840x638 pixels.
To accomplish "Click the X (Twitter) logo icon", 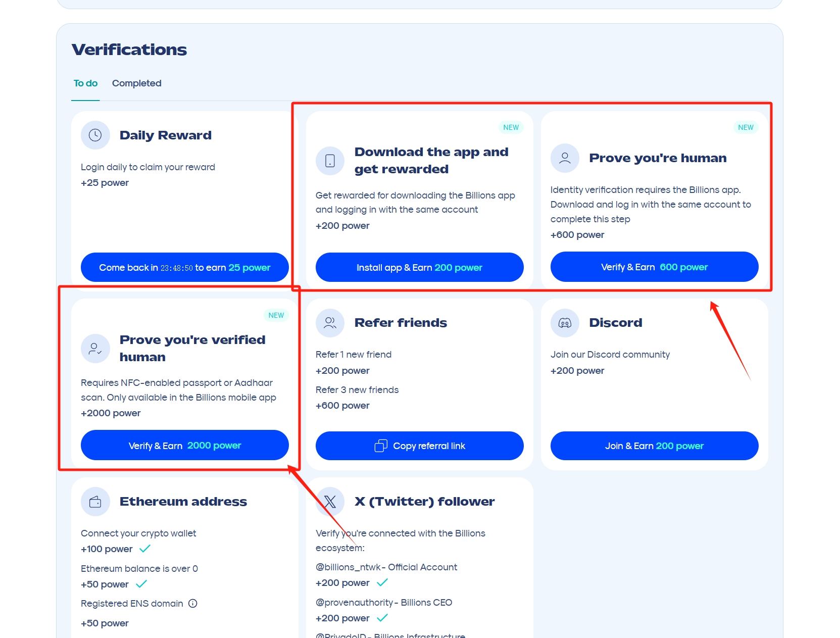I will [x=330, y=502].
